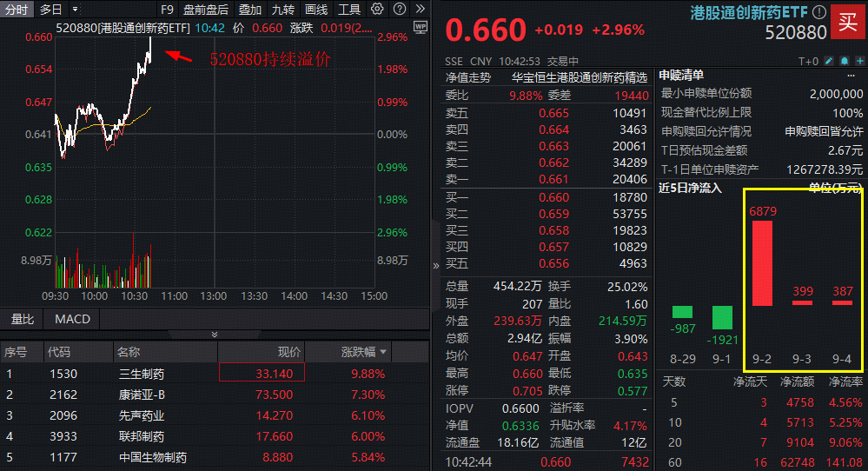Toggle 叠加 overlay on chart

pos(250,10)
